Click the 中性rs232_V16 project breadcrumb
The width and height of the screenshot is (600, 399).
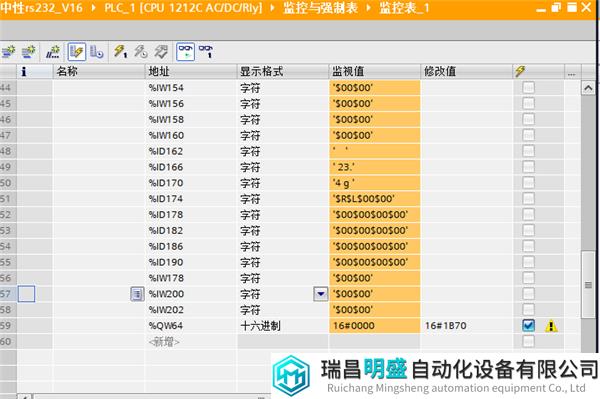click(41, 8)
